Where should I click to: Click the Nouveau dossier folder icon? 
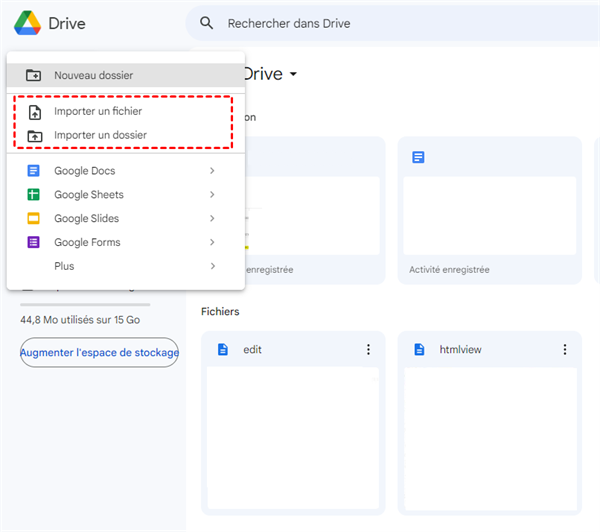point(33,75)
